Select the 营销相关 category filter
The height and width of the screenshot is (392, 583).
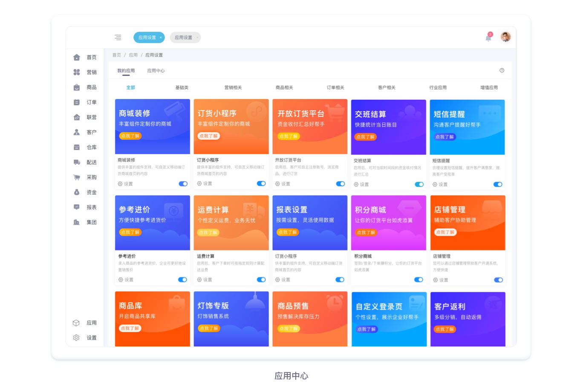(233, 87)
